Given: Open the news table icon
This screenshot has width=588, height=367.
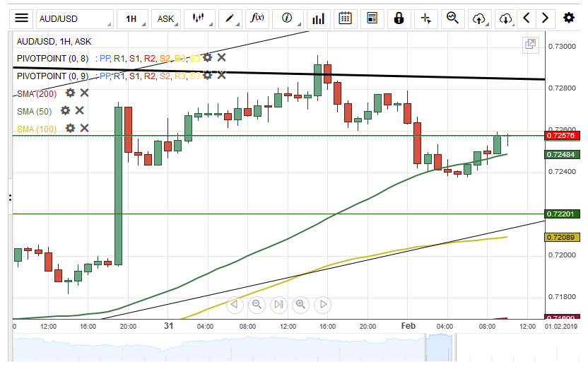Looking at the screenshot, I should coord(372,18).
